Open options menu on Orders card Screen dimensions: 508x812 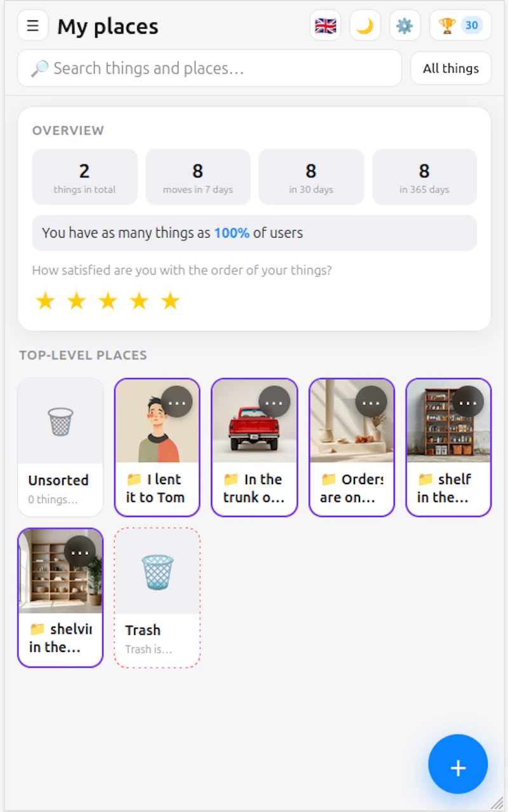(x=371, y=402)
